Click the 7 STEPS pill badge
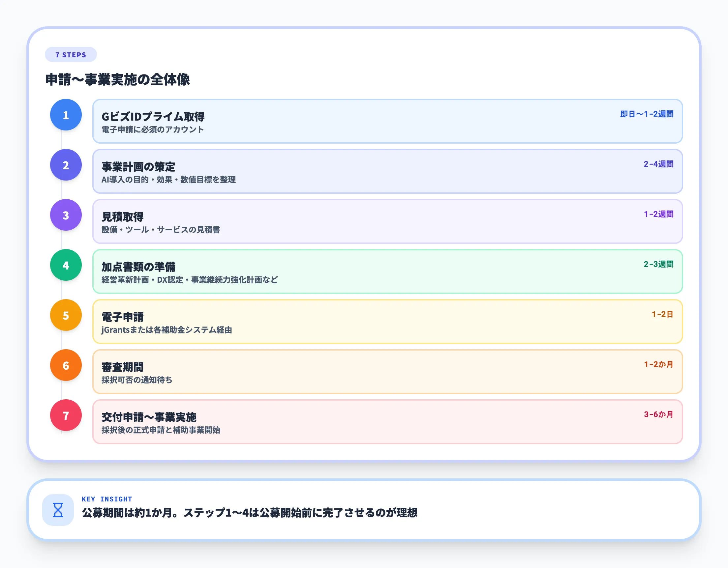Image resolution: width=728 pixels, height=568 pixels. pyautogui.click(x=70, y=54)
